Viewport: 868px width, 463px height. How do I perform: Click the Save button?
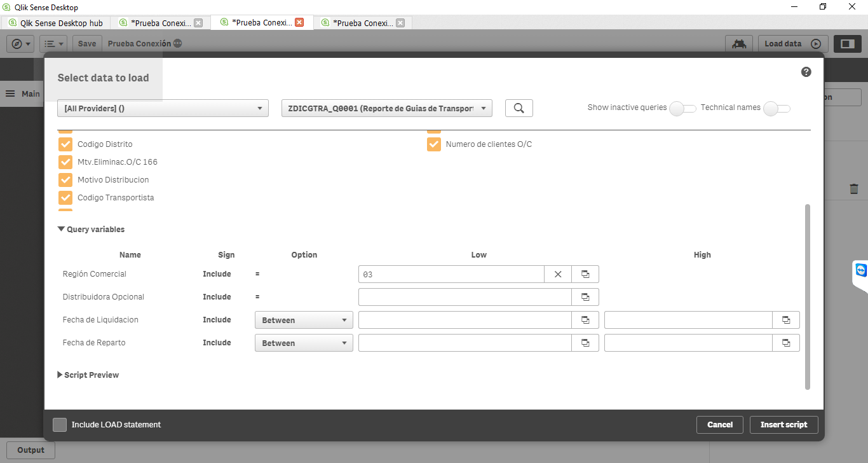87,44
